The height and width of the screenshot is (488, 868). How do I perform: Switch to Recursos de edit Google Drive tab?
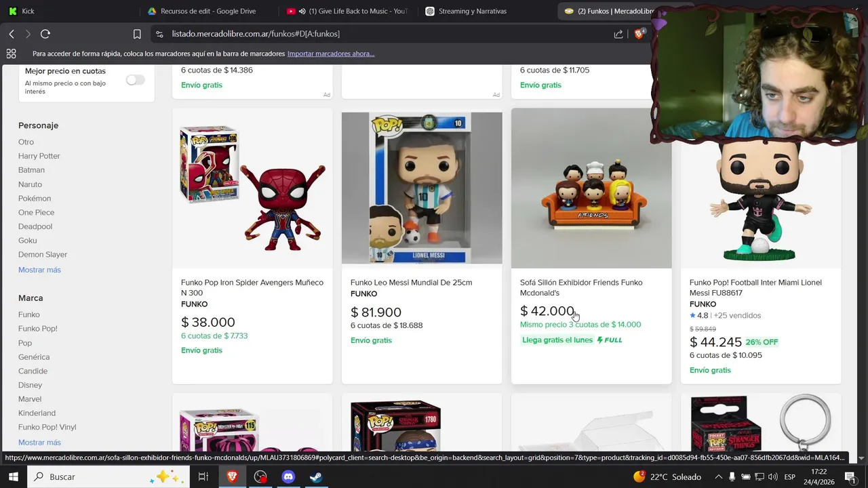[x=207, y=11]
